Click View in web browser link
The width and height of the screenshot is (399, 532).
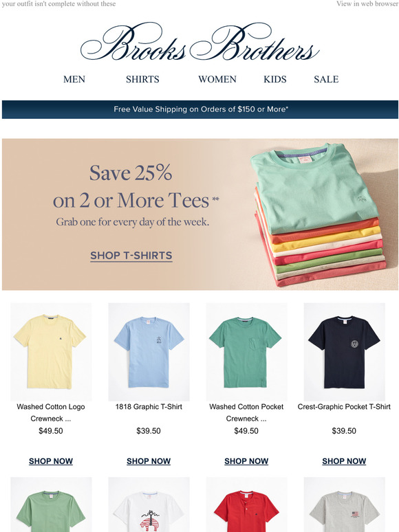pos(367,3)
